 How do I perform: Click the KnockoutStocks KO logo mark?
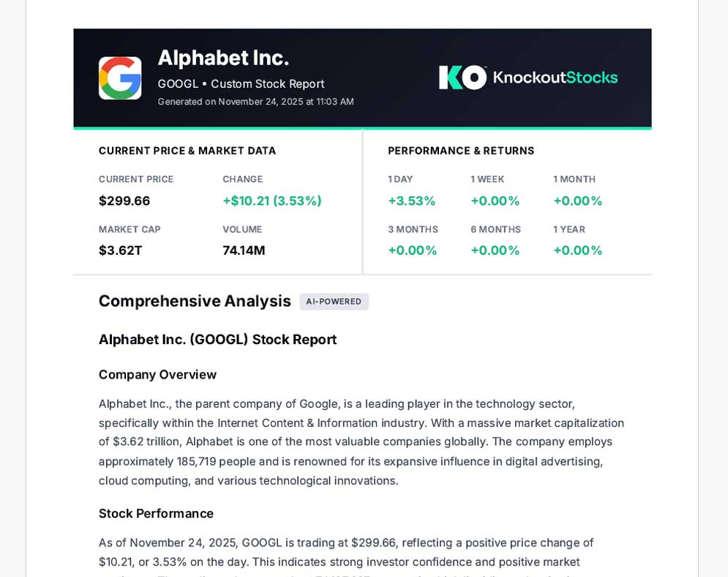[462, 78]
